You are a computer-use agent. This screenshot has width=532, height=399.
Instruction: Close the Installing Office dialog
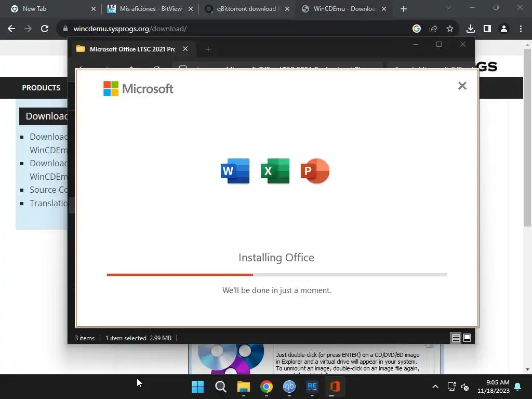click(x=462, y=86)
